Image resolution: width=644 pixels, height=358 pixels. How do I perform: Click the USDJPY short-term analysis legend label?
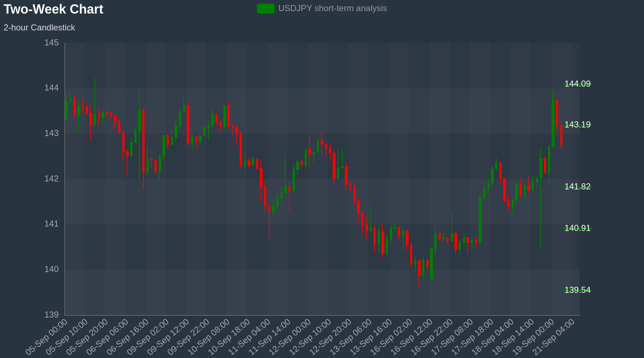[x=333, y=8]
